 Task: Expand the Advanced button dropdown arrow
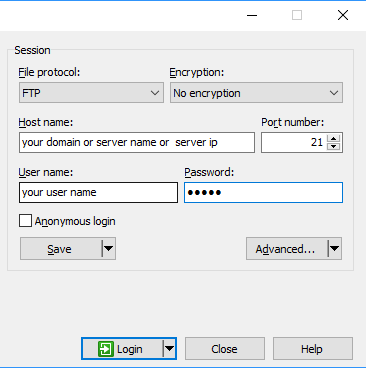[x=334, y=249]
